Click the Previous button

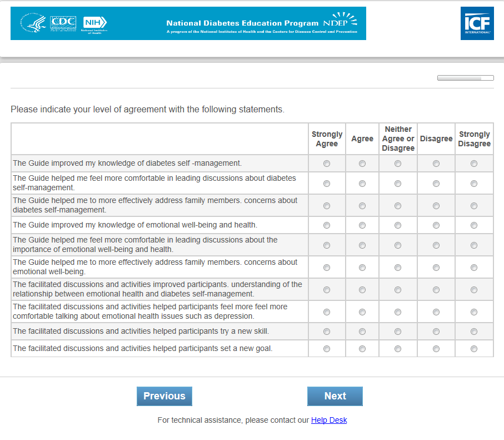[x=164, y=396]
